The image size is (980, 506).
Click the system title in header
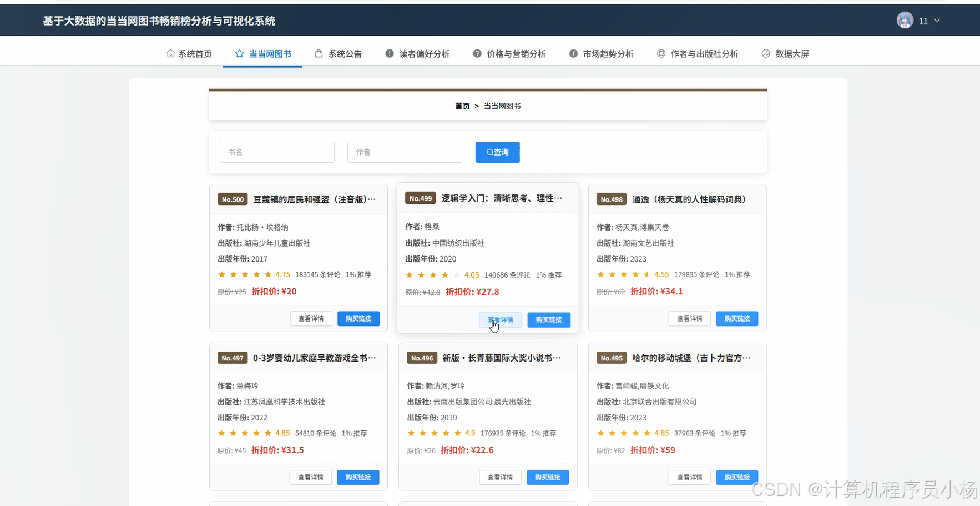tap(159, 21)
